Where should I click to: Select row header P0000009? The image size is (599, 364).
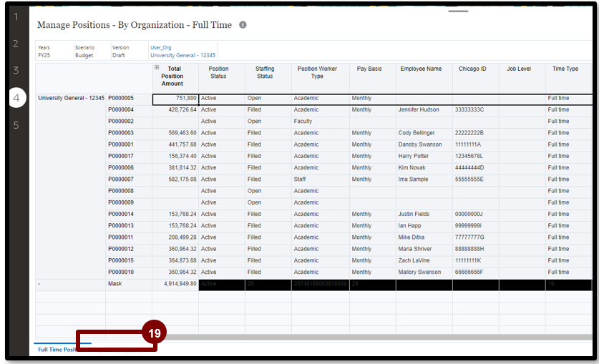click(129, 202)
